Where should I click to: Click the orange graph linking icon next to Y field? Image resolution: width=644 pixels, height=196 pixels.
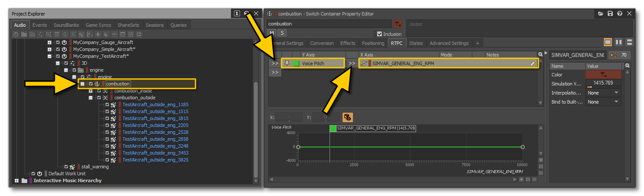pos(347,117)
